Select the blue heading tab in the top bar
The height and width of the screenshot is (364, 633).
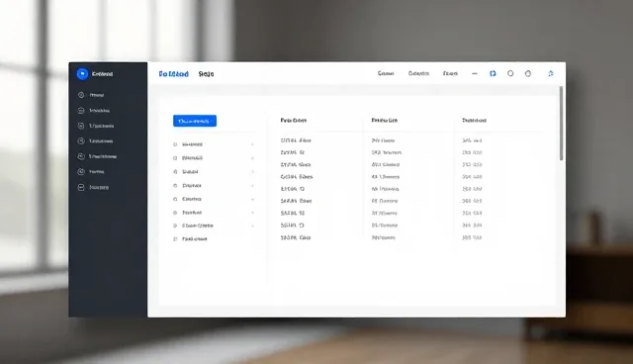pyautogui.click(x=174, y=74)
